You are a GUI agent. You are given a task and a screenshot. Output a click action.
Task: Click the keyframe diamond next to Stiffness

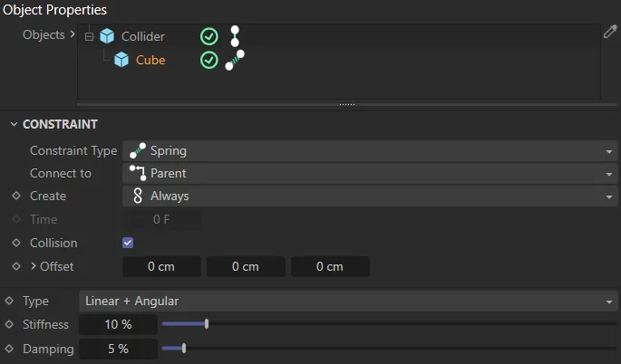coord(9,324)
